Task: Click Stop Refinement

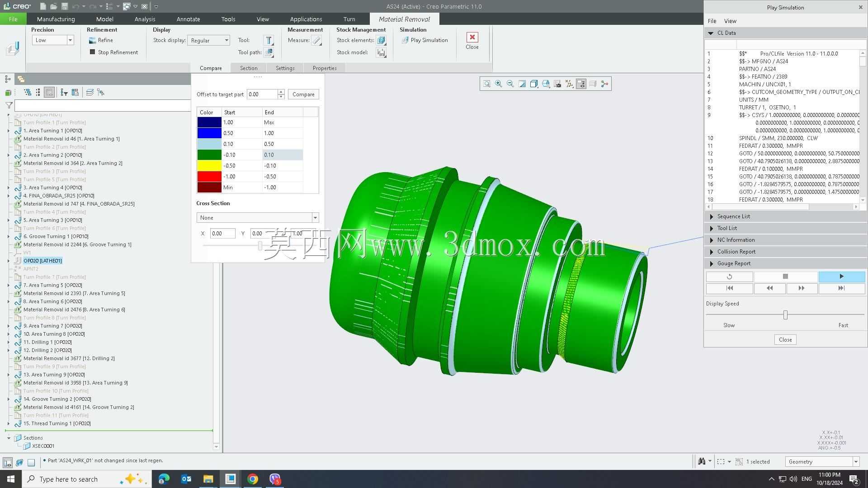Action: tap(113, 52)
